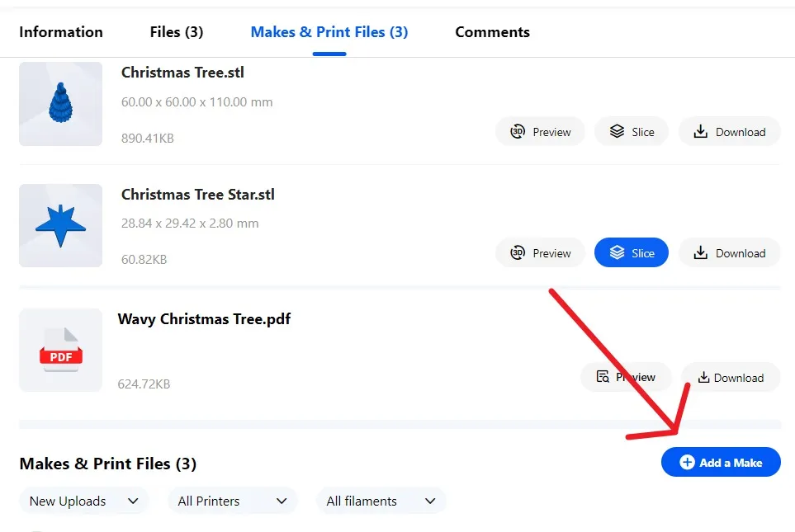
Task: Preview the Wavy Christmas Tree.pdf document
Action: [x=626, y=377]
